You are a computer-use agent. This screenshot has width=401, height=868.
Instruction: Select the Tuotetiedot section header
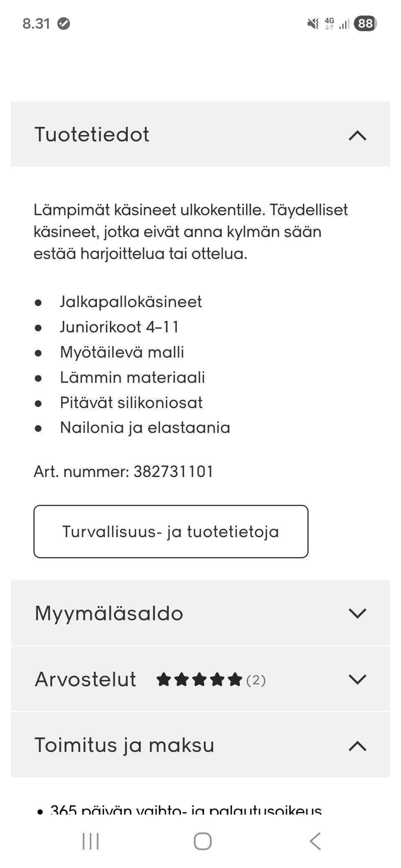point(92,134)
